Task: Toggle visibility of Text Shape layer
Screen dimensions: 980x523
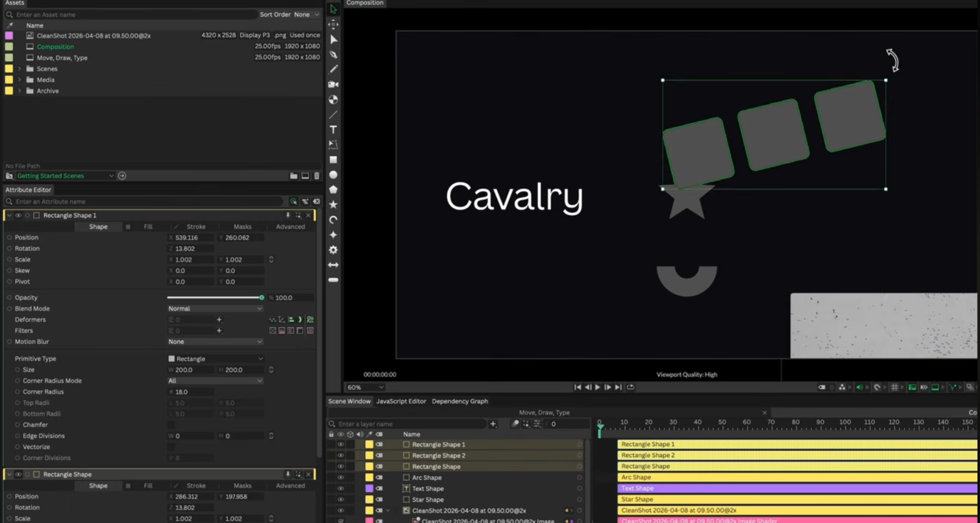Action: 340,488
